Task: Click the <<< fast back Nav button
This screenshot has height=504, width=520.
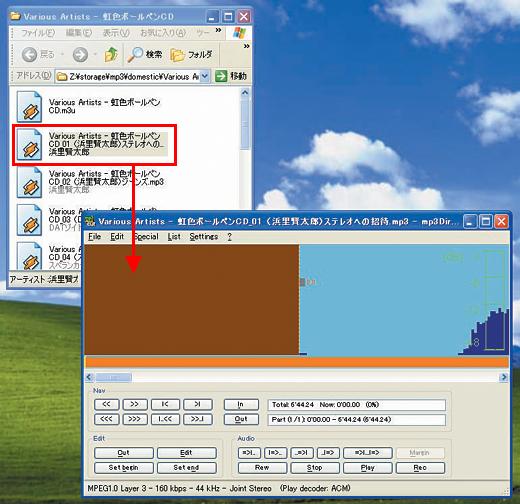Action: pyautogui.click(x=106, y=419)
